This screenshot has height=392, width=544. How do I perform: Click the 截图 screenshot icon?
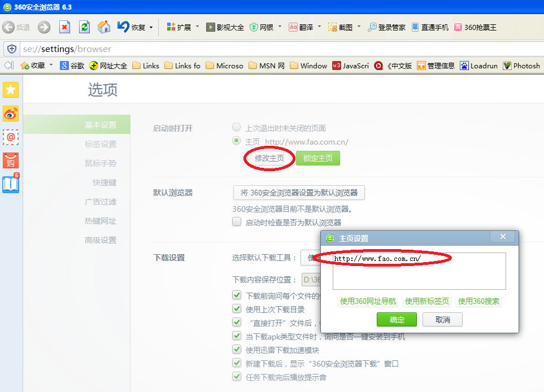[332, 27]
